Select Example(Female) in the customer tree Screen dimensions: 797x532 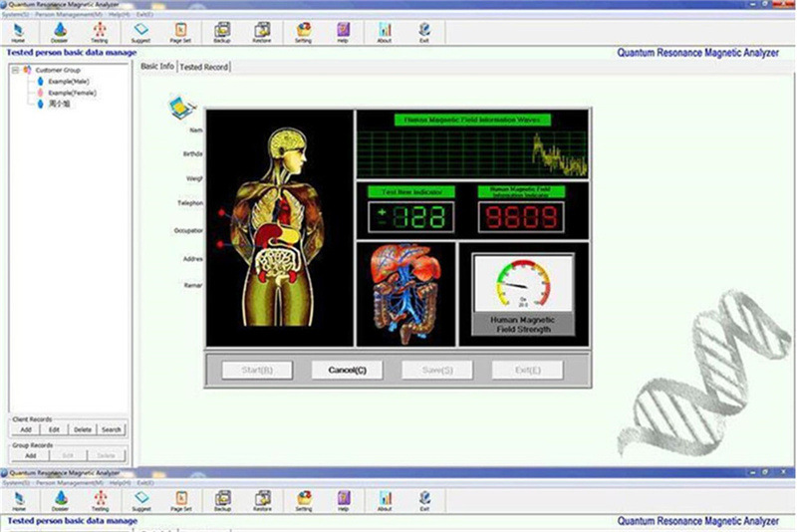click(72, 93)
